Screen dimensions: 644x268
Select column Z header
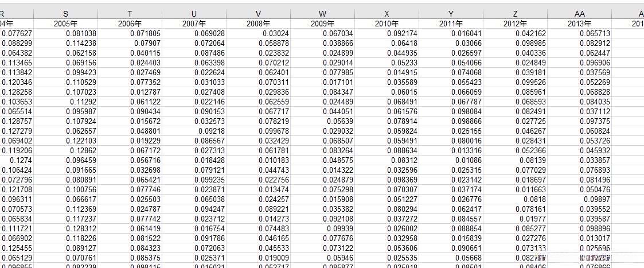[x=515, y=14]
